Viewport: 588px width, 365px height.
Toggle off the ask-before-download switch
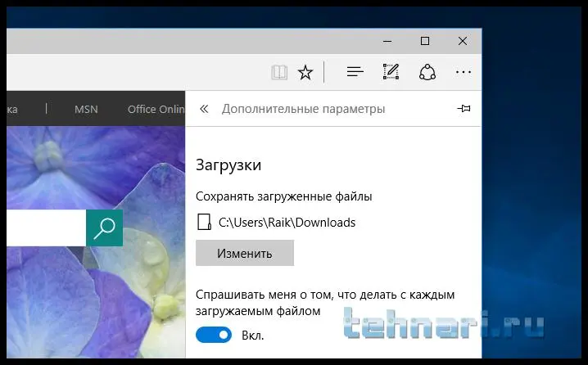pos(214,335)
